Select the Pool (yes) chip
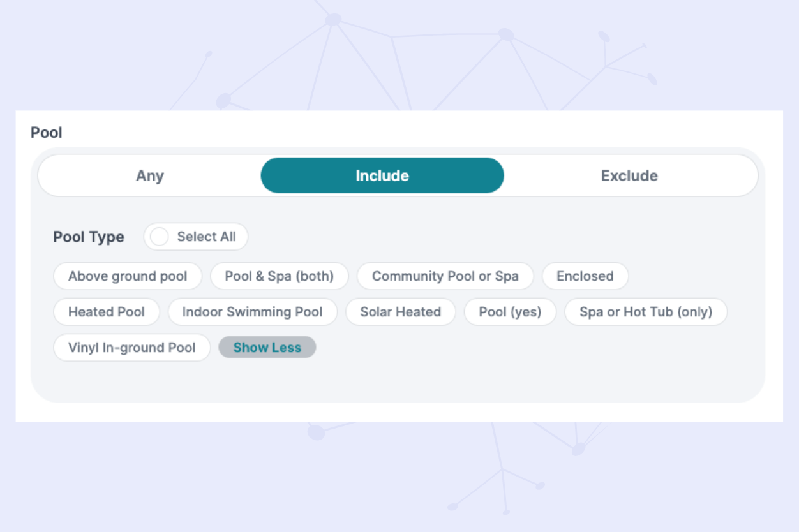 pos(510,312)
